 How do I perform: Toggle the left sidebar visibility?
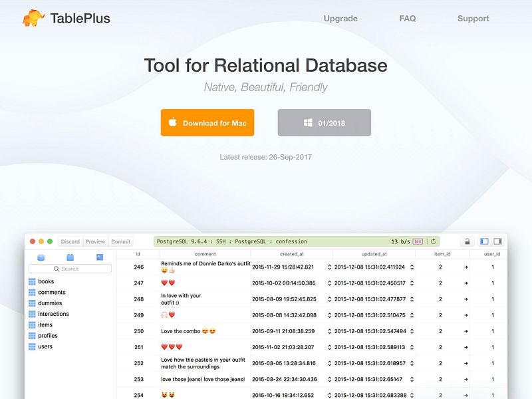[483, 241]
